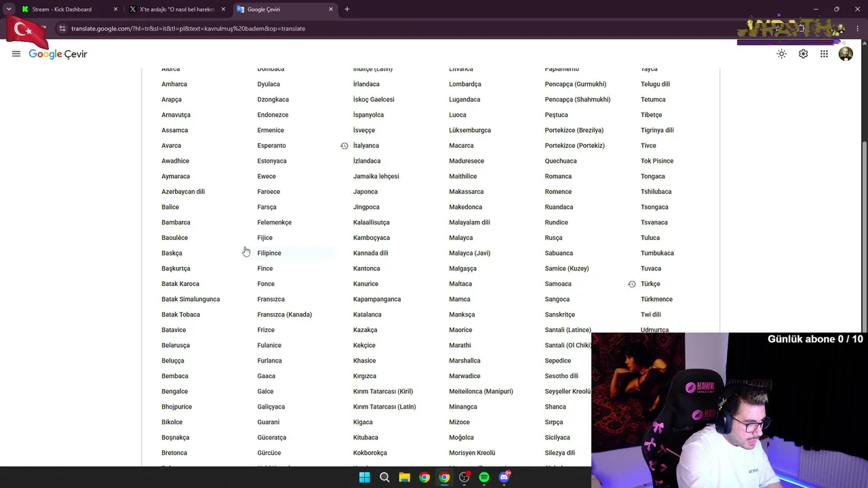
Task: Select Romence language
Action: 558,192
